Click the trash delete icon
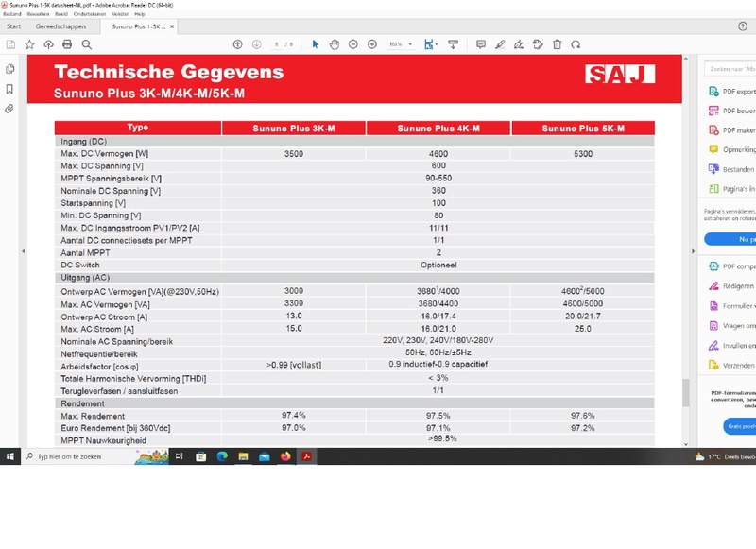The width and height of the screenshot is (756, 549). 557,44
